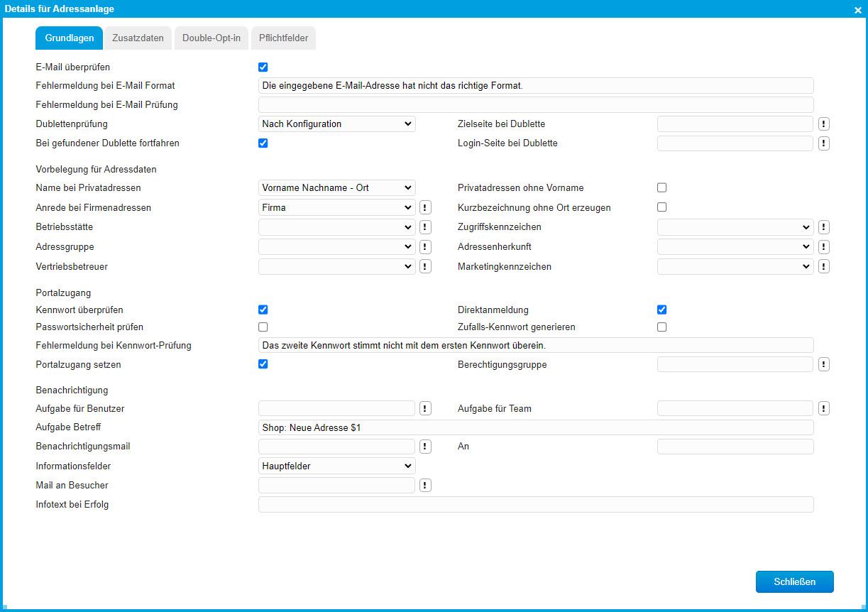
Task: Click the Infotext bei Erfolg input field
Action: click(535, 505)
